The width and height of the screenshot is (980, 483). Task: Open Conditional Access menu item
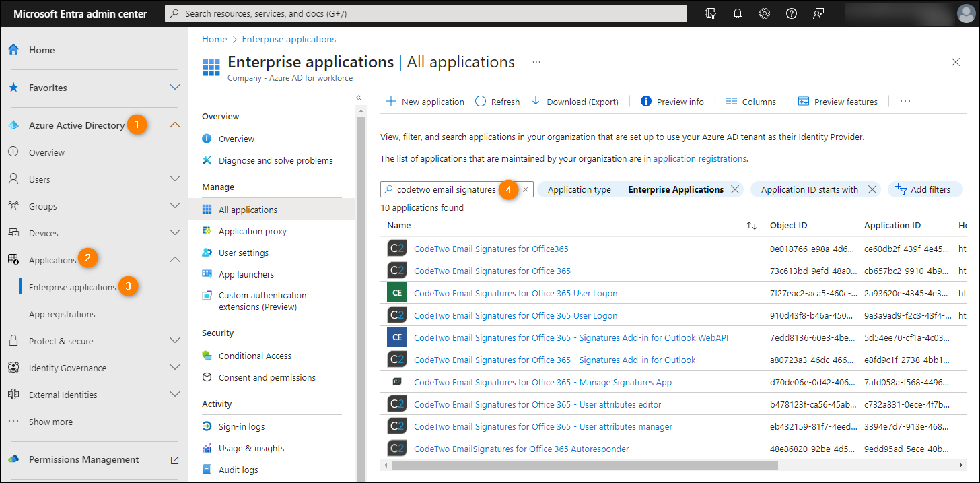tap(254, 356)
